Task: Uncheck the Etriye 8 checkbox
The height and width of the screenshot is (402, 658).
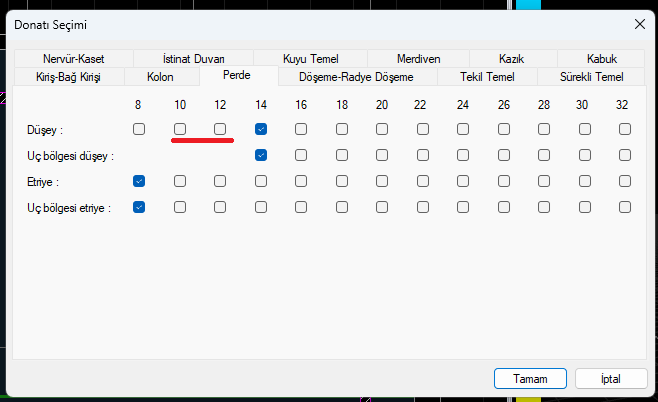Action: click(139, 181)
